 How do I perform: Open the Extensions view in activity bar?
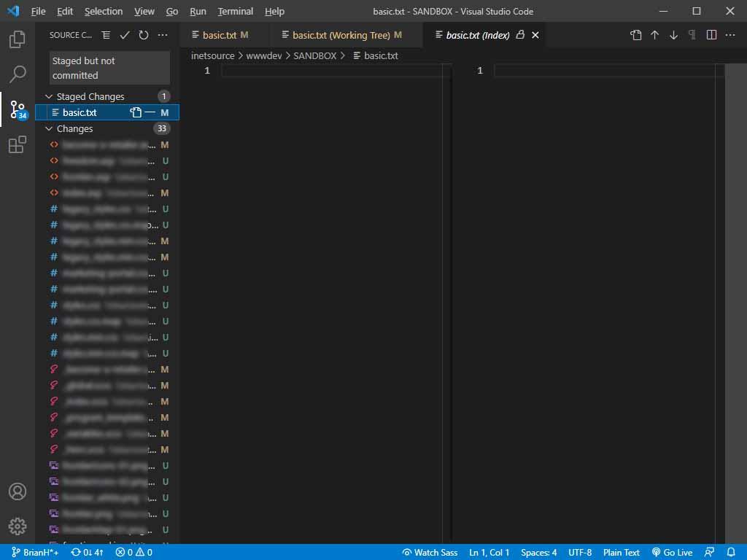pos(18,144)
